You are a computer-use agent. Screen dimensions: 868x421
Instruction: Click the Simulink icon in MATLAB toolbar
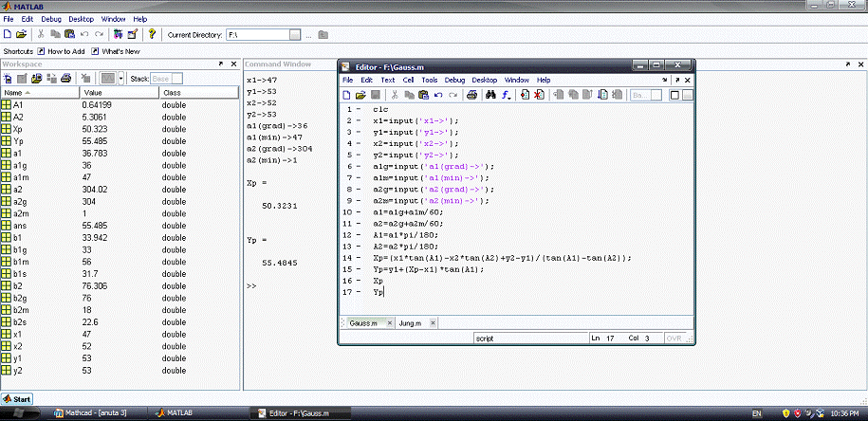(118, 34)
